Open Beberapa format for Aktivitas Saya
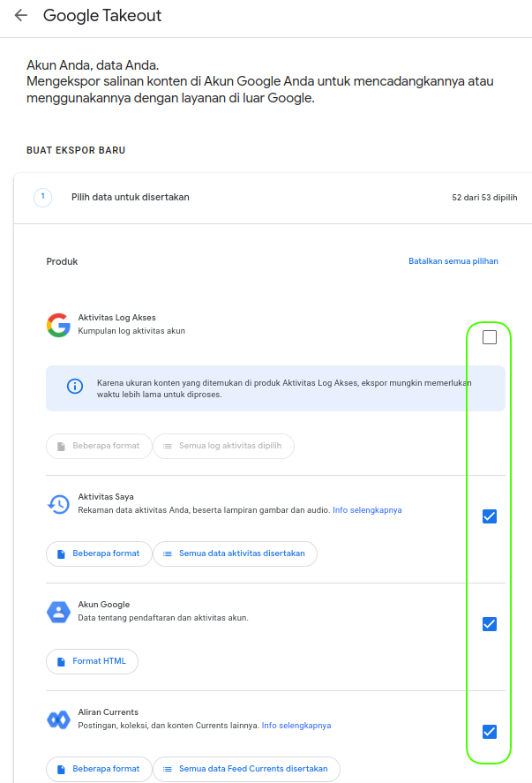This screenshot has height=783, width=532. pos(98,553)
